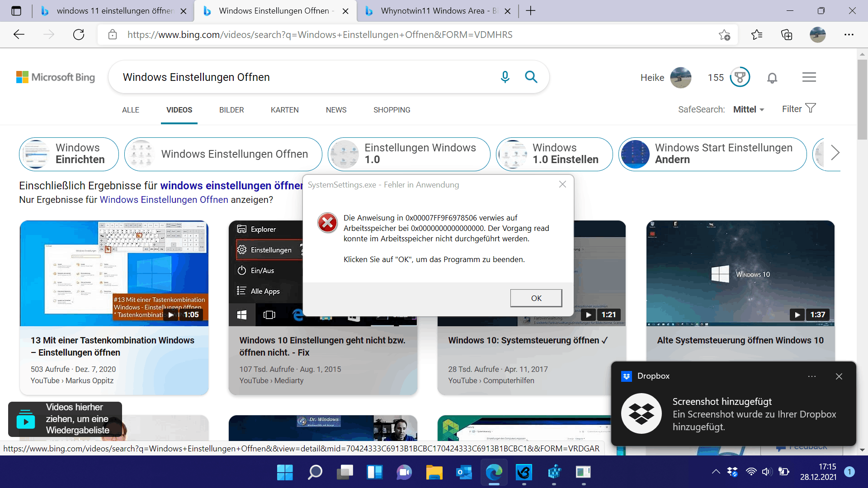Screen dimensions: 868x488
Task: Open 'Alte Systemsteuerung öffnen Windows 10' thumbnail
Action: [741, 273]
